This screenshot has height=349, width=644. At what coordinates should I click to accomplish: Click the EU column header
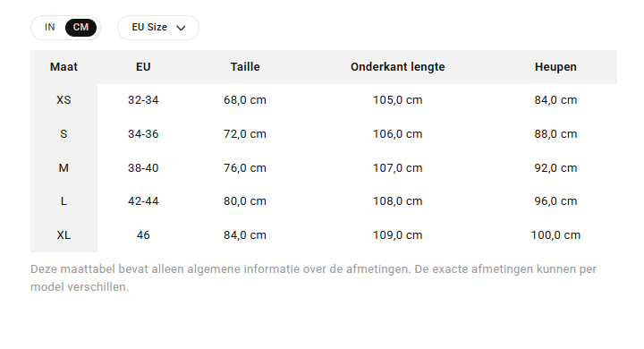point(143,67)
